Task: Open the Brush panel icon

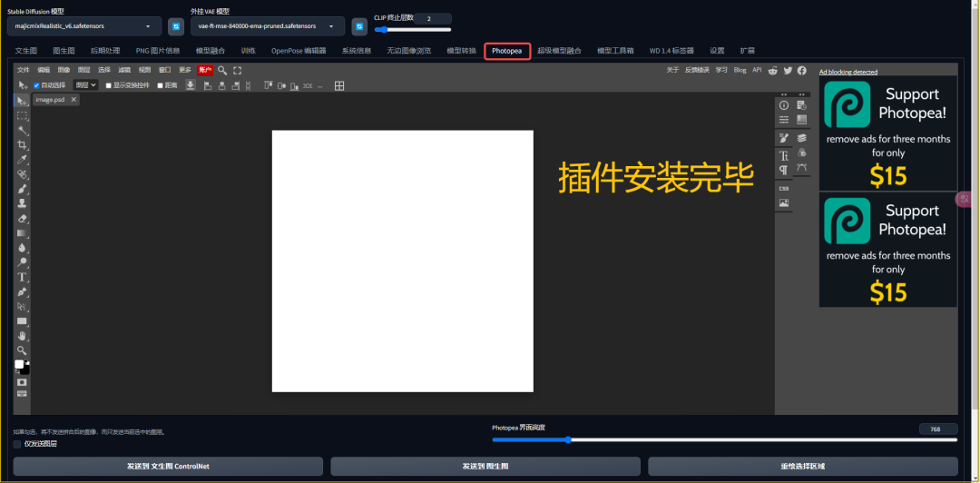Action: (784, 138)
